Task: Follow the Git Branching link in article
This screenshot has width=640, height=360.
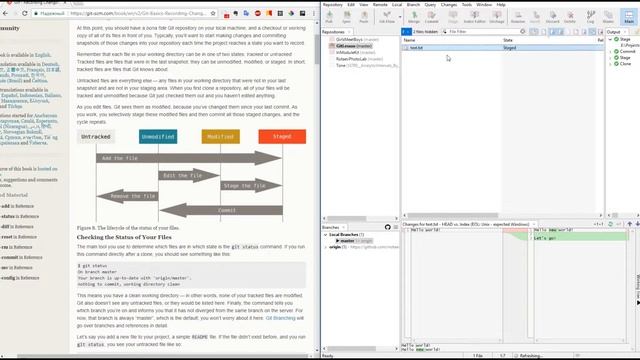Action: tap(280, 318)
